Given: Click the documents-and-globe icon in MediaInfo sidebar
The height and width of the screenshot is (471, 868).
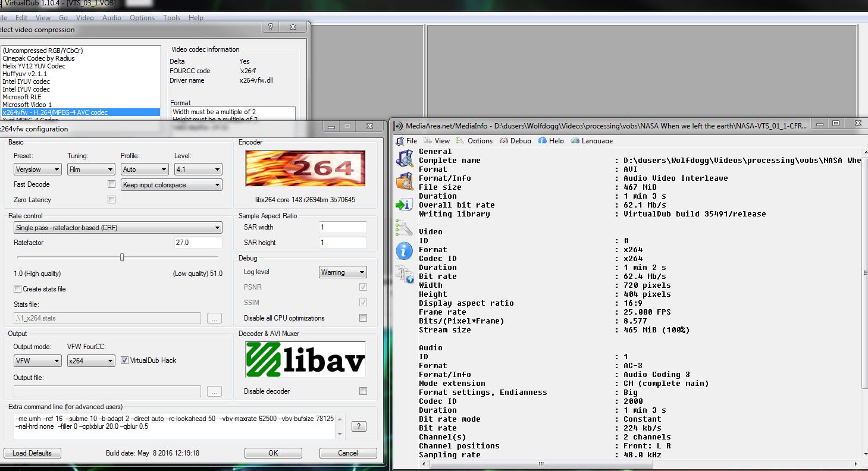Looking at the screenshot, I should point(405,274).
